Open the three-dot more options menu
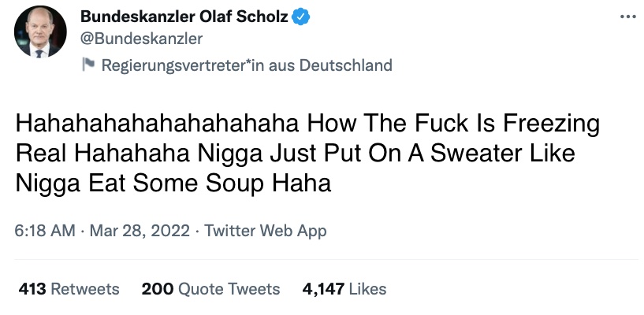The height and width of the screenshot is (315, 644). pyautogui.click(x=627, y=17)
